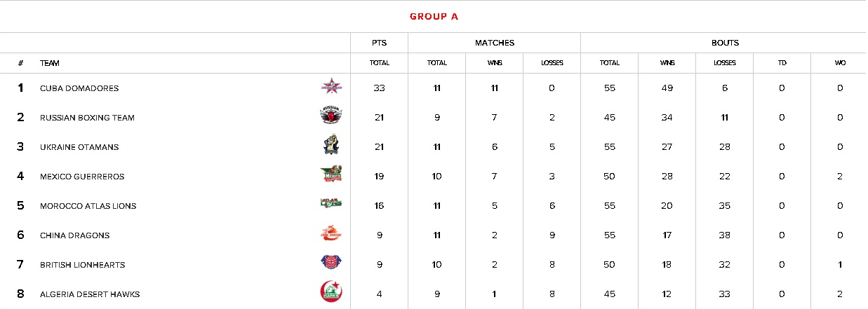868x309 pixels.
Task: Open the Russian Boxing Team name
Action: click(87, 118)
